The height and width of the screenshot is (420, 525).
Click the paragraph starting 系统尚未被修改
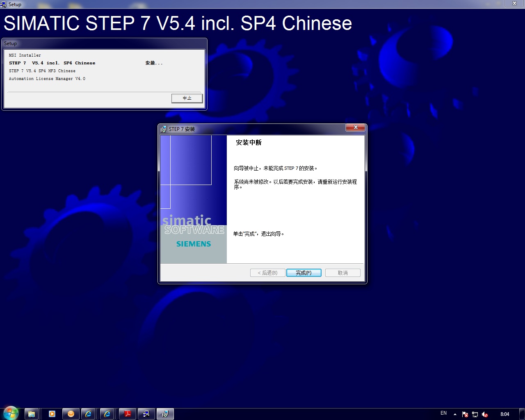(295, 184)
